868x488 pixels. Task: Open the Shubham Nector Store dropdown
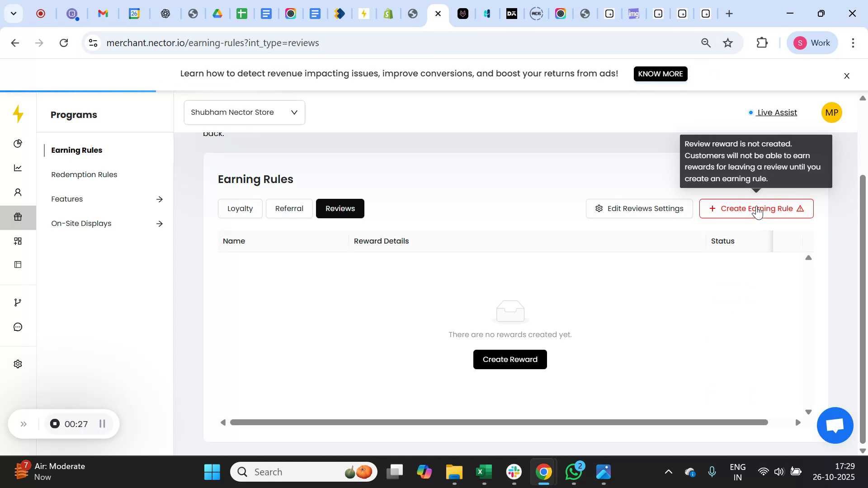click(244, 112)
